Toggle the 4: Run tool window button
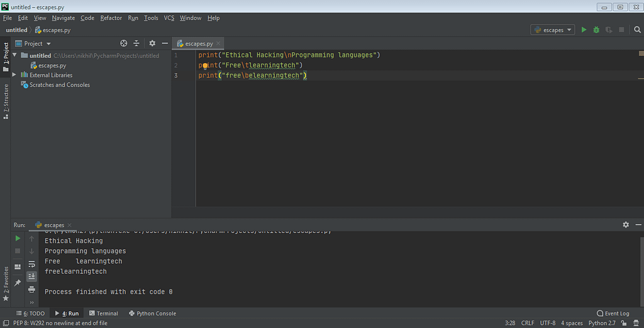The width and height of the screenshot is (644, 328). [x=67, y=313]
